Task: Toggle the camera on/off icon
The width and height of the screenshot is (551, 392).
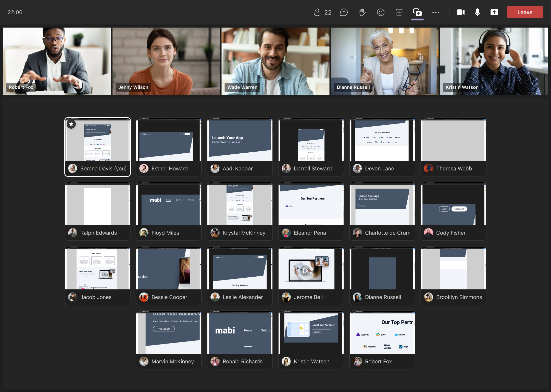Action: pos(461,12)
